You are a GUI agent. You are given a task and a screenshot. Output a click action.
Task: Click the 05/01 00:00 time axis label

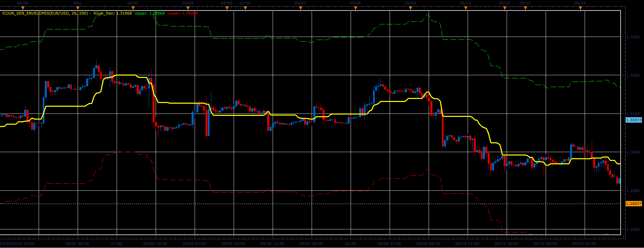point(77,244)
